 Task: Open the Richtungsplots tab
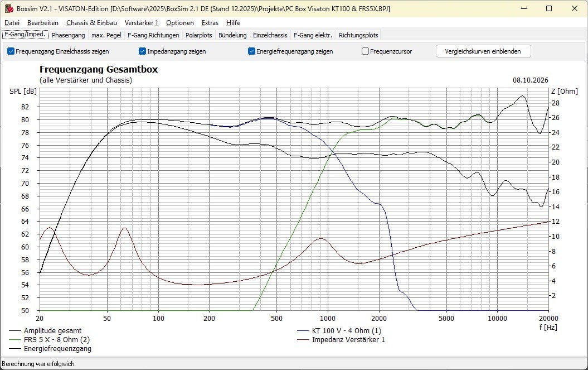358,35
